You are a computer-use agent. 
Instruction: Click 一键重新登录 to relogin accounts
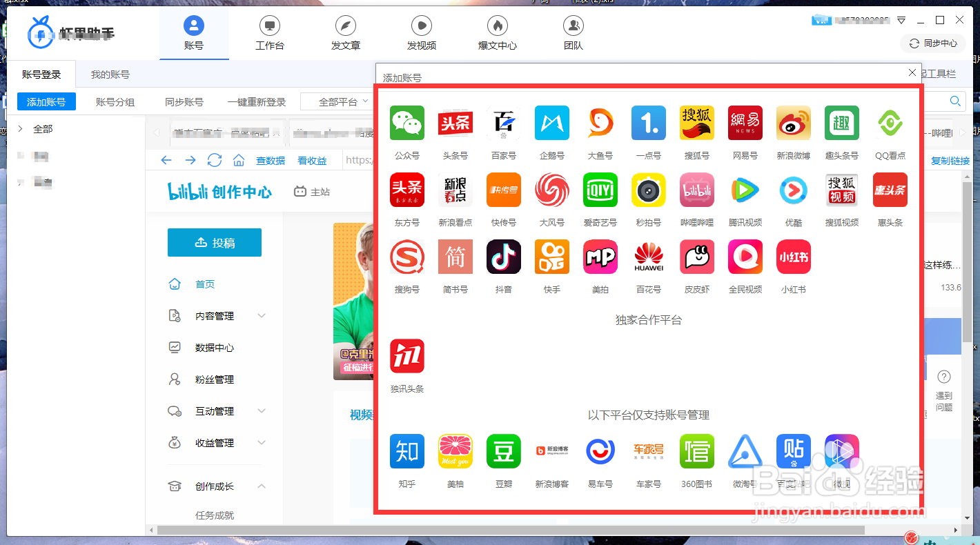coord(256,101)
